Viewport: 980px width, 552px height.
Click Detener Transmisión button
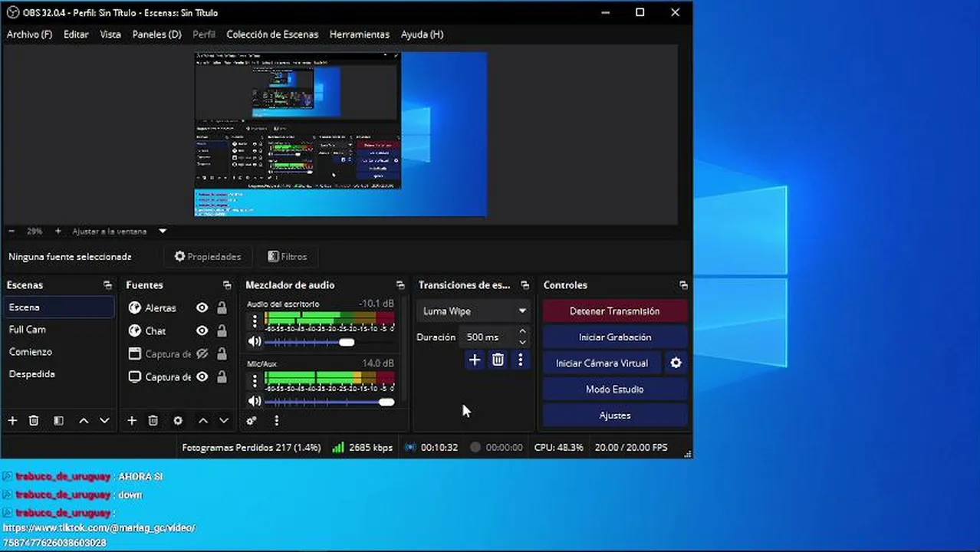[615, 311]
